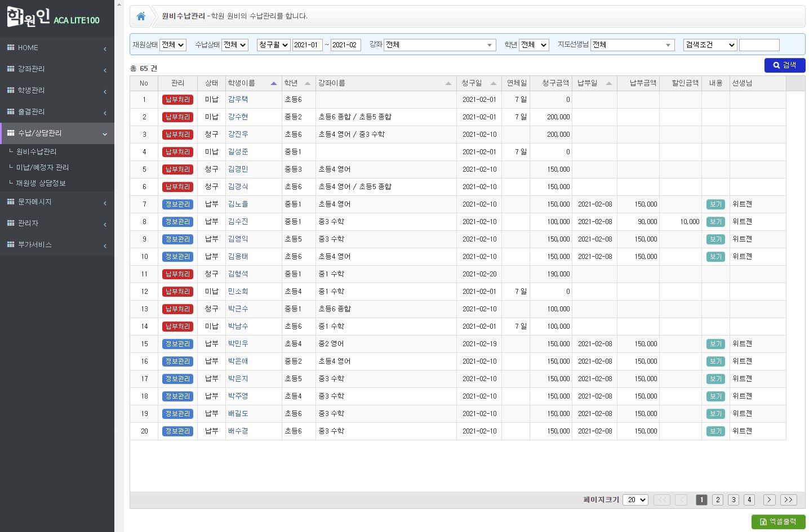This screenshot has width=809, height=532.
Task: Expand the HOME sidebar menu chevron
Action: 105,49
